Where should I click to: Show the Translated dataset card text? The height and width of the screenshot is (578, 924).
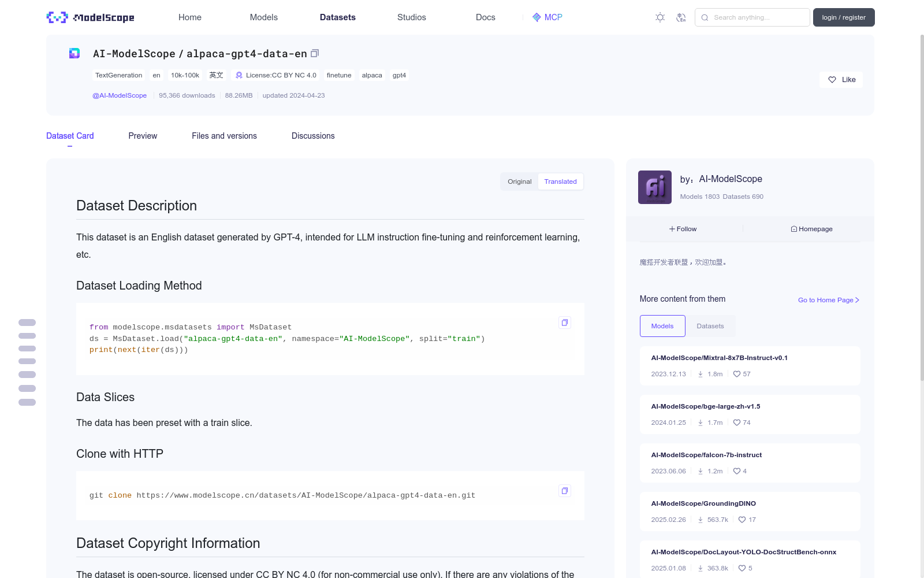point(560,181)
